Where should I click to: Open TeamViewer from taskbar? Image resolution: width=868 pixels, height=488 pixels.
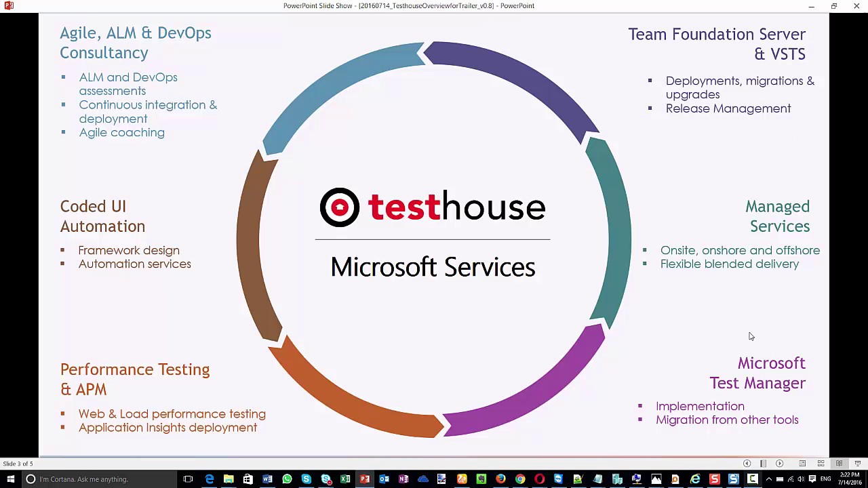coord(558,479)
